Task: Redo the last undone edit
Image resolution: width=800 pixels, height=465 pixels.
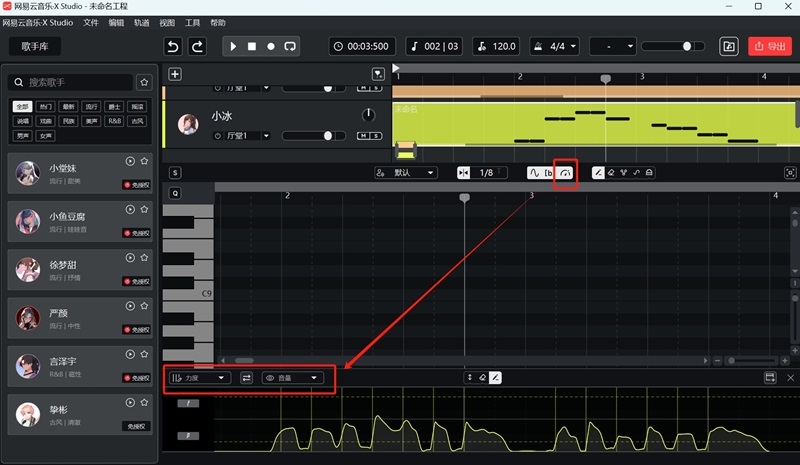Action: 197,46
